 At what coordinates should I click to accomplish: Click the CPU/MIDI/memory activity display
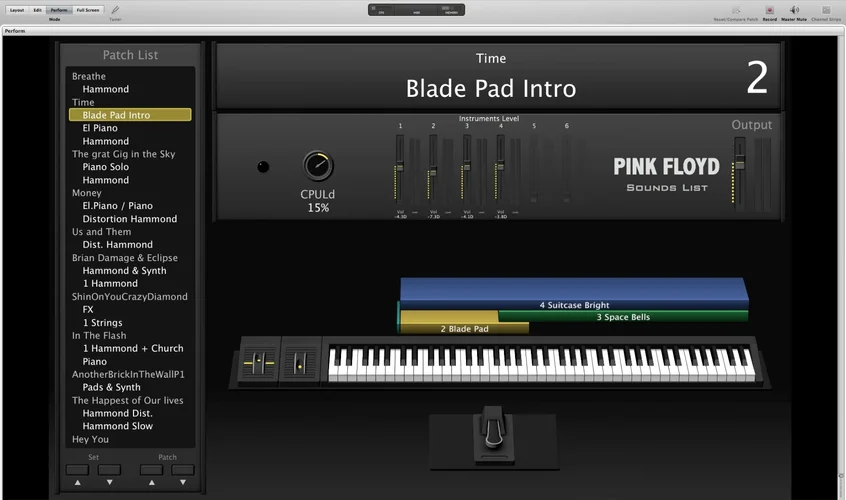click(x=416, y=10)
